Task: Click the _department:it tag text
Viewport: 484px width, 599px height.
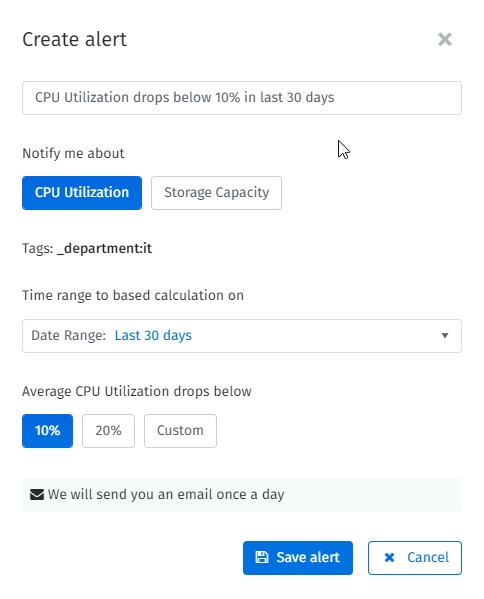Action: pyautogui.click(x=104, y=248)
